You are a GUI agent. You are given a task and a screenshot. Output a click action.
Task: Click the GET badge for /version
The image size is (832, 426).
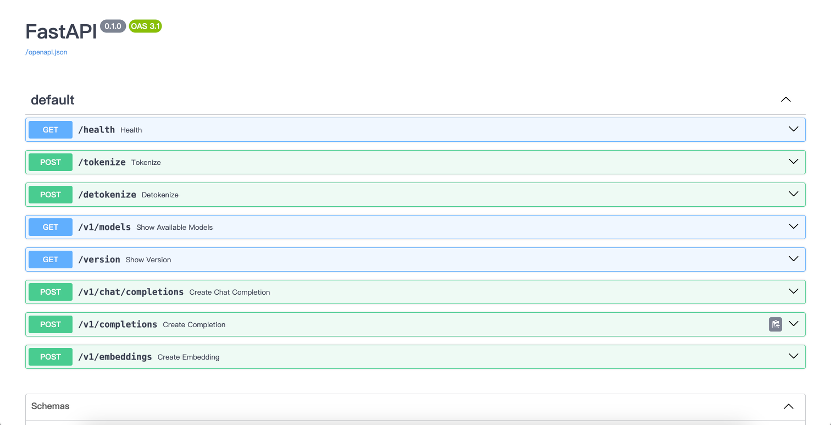pyautogui.click(x=50, y=259)
